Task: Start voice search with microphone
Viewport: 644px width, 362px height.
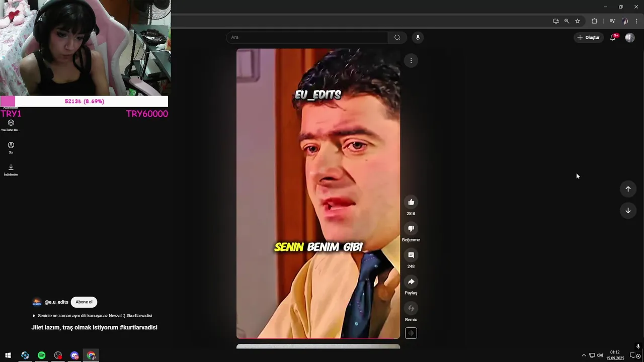Action: click(418, 37)
